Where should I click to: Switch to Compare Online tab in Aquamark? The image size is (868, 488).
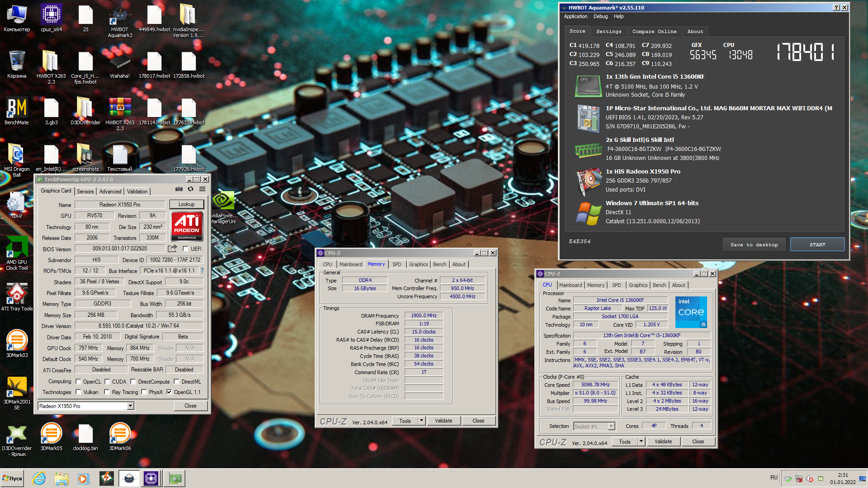coord(654,31)
